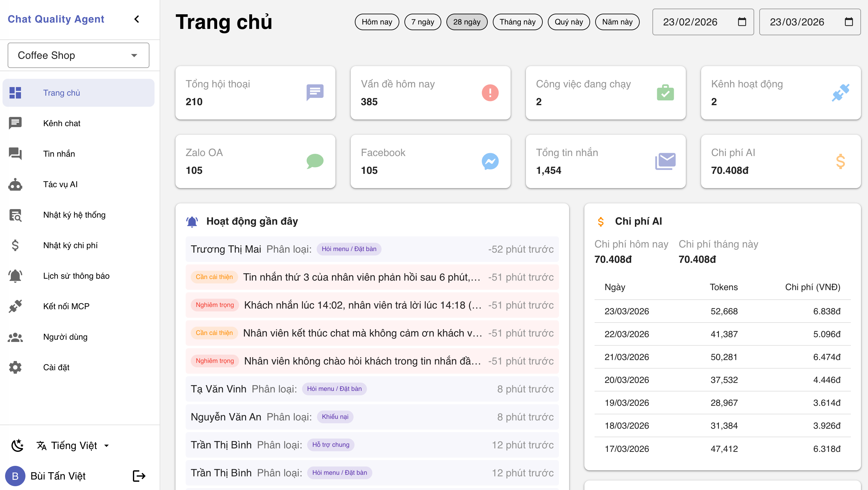Open the 23/03/2026 end date calendar

(x=849, y=22)
